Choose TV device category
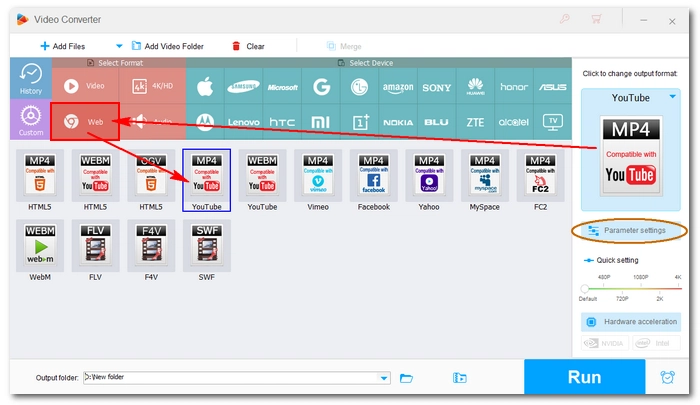Screen dimensions: 700x405 click(552, 122)
